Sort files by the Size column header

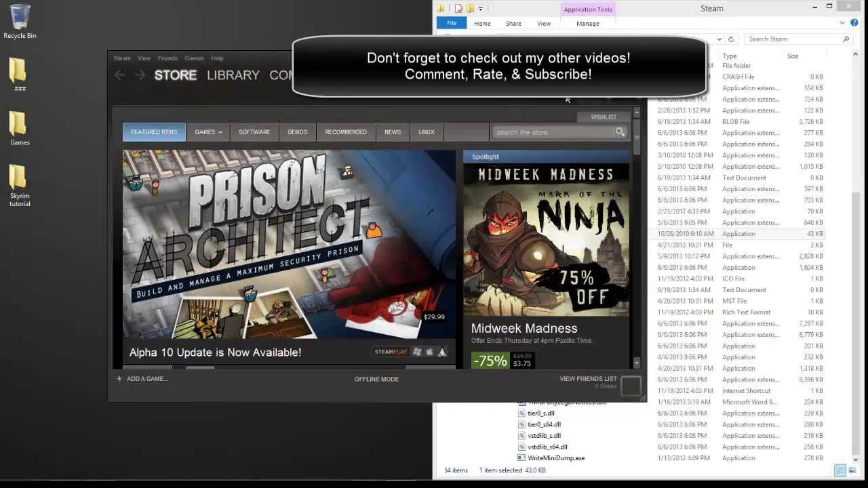tap(792, 56)
